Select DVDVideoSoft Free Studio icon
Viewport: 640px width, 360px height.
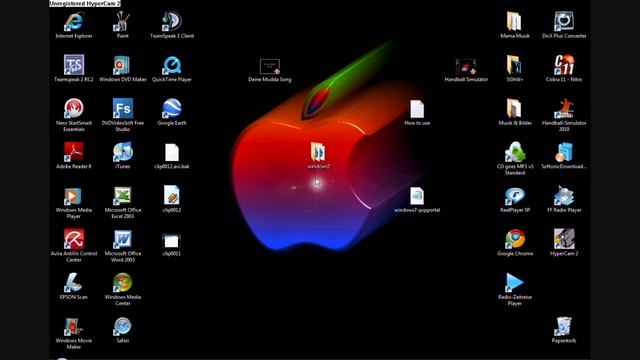[x=122, y=109]
